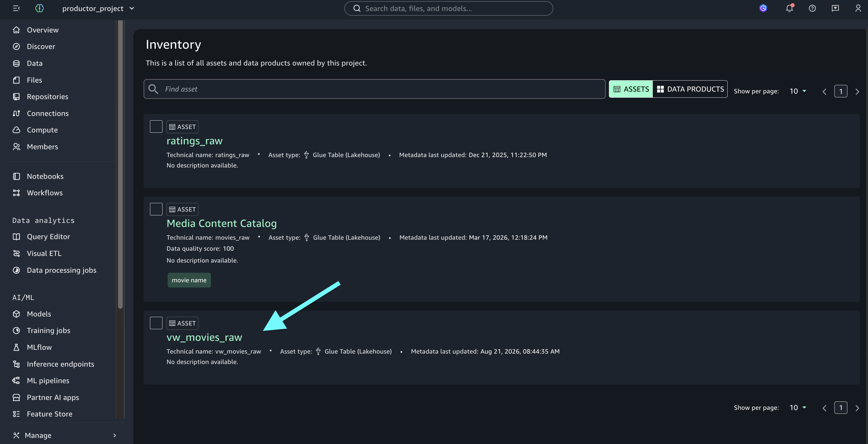This screenshot has width=868, height=444.
Task: Switch to the DATA PRODUCTS tab
Action: tap(690, 89)
